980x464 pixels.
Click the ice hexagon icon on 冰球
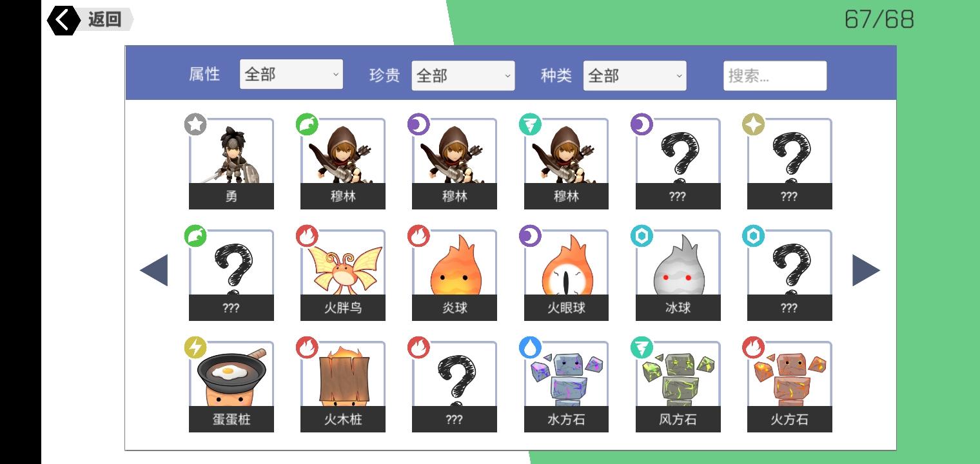click(x=642, y=236)
